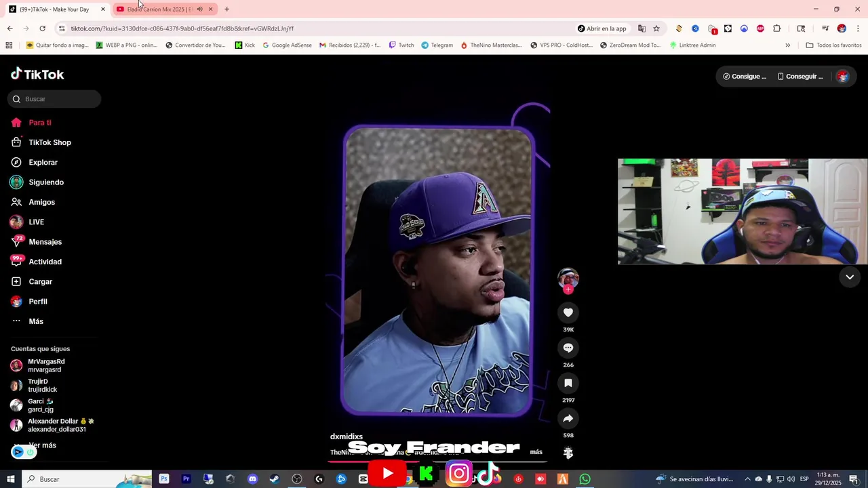Show hidden bookmarks with double chevron

tap(787, 45)
